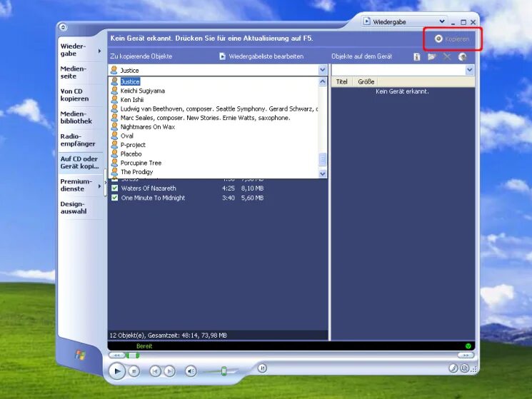
Task: Click the 3:40 track duration value
Action: (x=229, y=198)
